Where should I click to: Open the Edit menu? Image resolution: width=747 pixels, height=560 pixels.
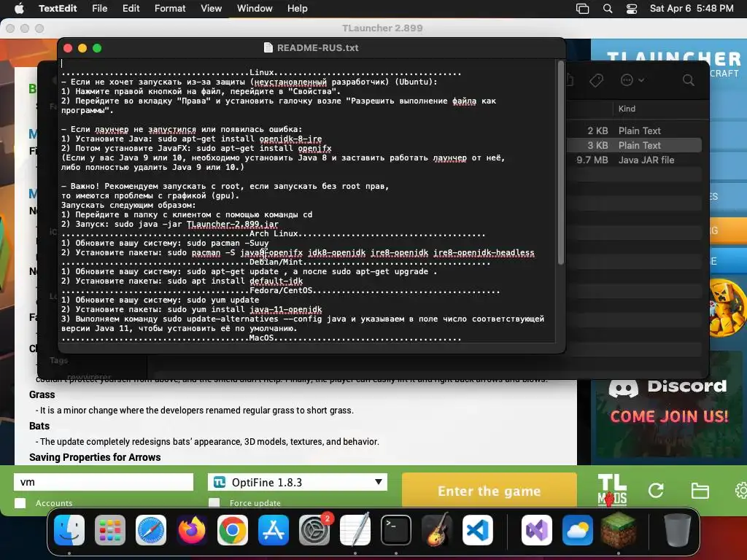pyautogui.click(x=131, y=8)
